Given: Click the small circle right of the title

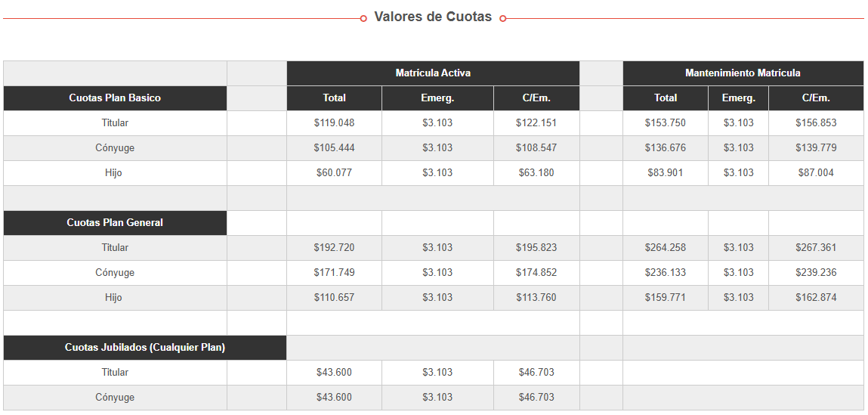Looking at the screenshot, I should (503, 18).
